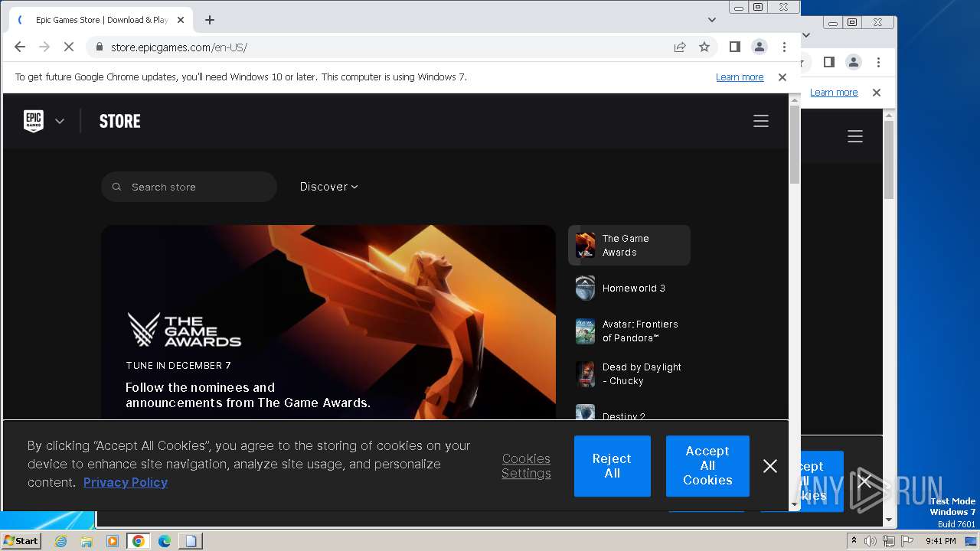
Task: Click the share page icon
Action: (680, 47)
